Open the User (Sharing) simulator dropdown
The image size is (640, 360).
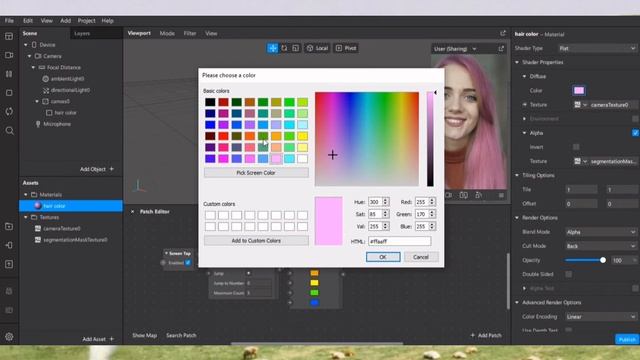(x=455, y=49)
